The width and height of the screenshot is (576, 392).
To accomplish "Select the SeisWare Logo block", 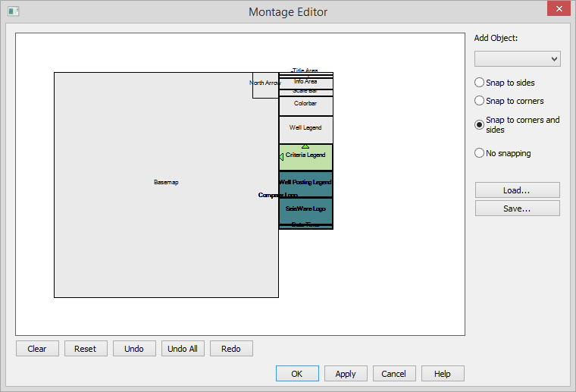I will tap(305, 210).
